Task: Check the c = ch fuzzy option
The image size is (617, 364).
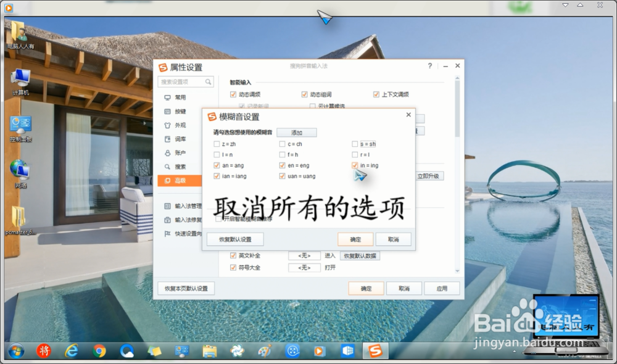Action: (x=282, y=144)
